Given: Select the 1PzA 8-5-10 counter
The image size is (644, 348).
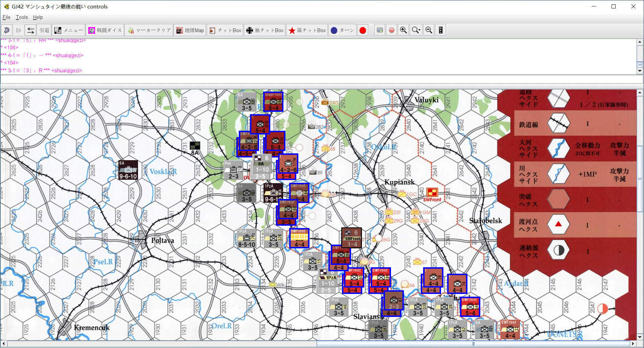Looking at the screenshot, I should coord(247,238).
